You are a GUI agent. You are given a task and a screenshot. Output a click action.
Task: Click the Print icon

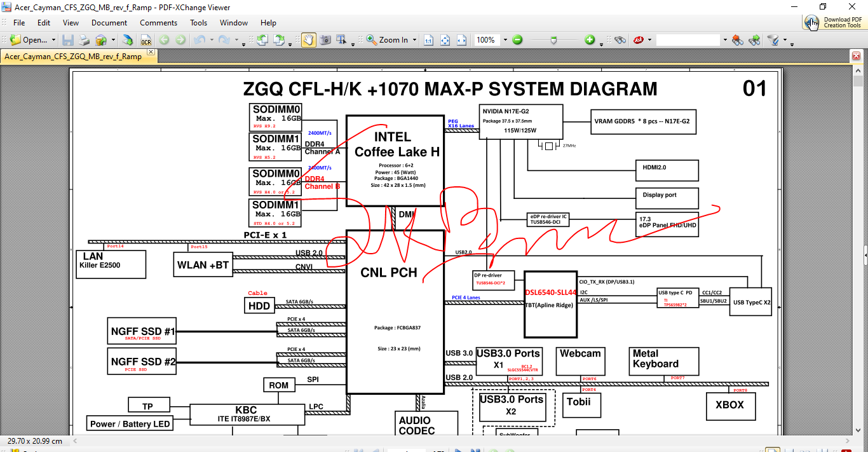pyautogui.click(x=84, y=40)
